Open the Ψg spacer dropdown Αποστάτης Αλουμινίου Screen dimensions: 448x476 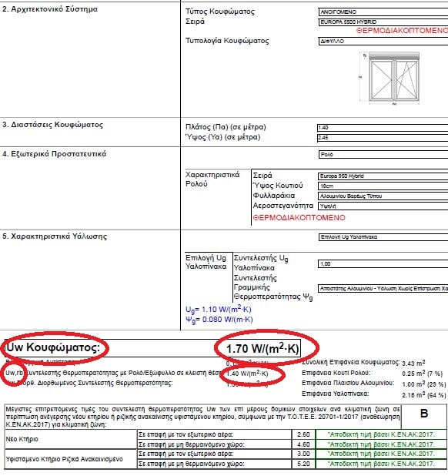pos(383,288)
